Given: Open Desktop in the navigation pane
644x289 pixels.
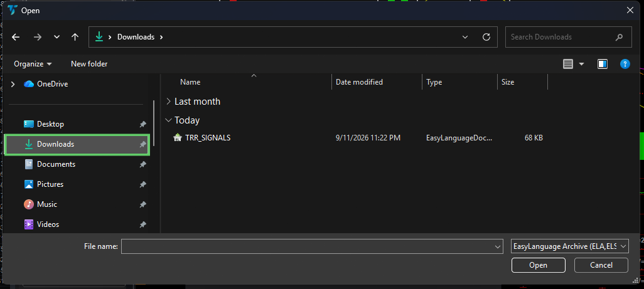Looking at the screenshot, I should pyautogui.click(x=50, y=123).
